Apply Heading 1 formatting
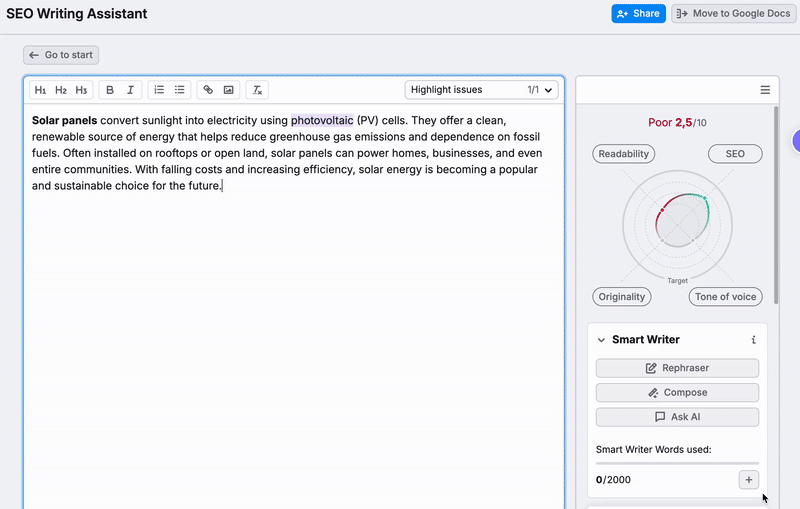The height and width of the screenshot is (509, 800). (x=40, y=90)
